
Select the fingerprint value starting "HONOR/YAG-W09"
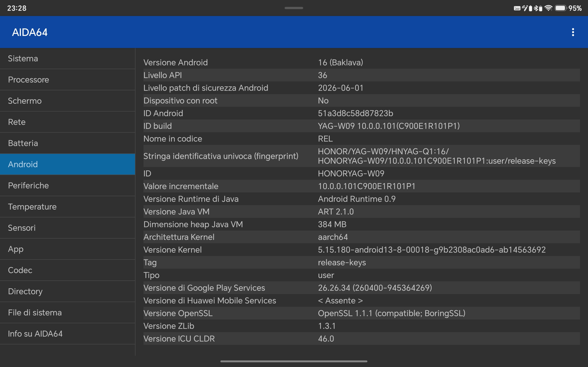coord(437,156)
